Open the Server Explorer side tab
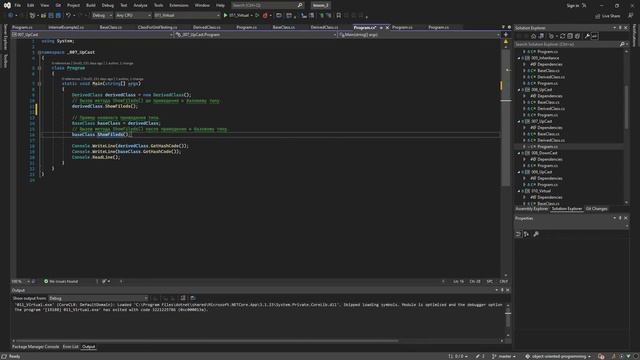Image resolution: width=640 pixels, height=360 pixels. tap(5, 37)
